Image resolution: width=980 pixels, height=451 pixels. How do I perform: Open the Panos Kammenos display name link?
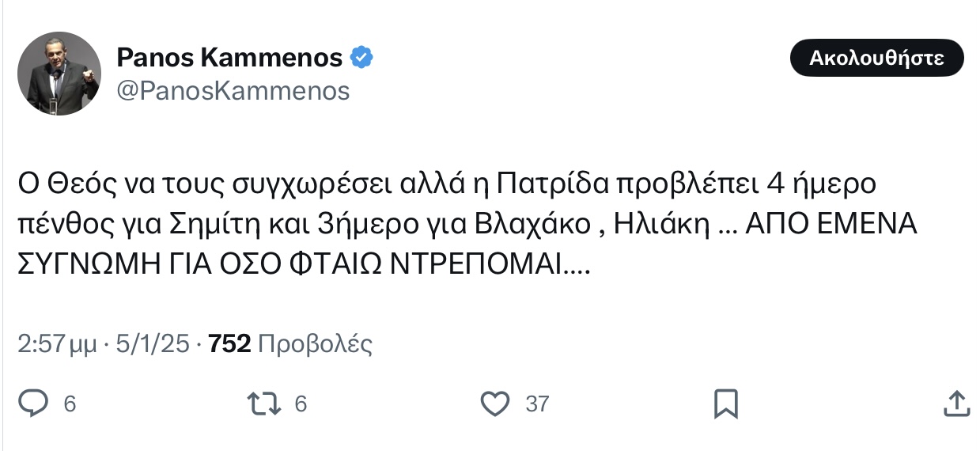click(229, 58)
